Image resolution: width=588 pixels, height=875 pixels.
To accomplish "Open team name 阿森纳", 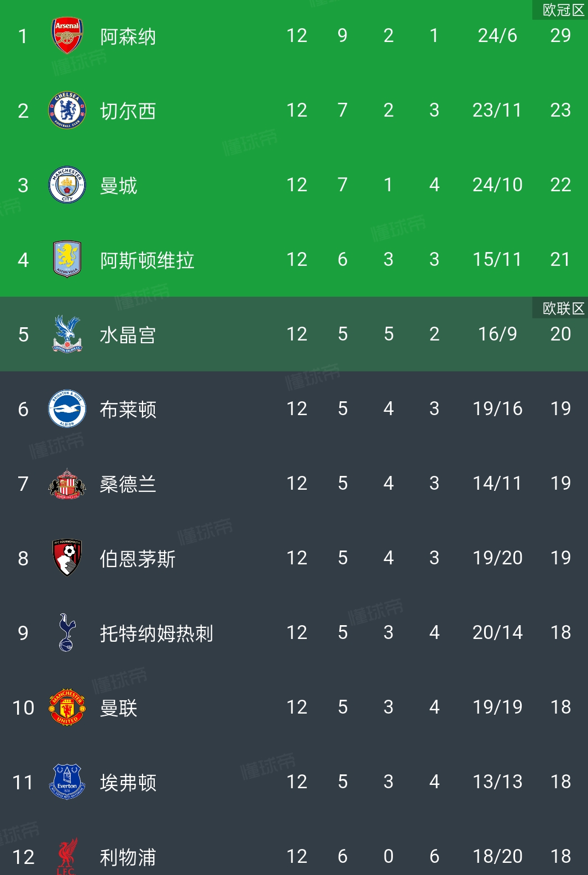I will point(128,37).
